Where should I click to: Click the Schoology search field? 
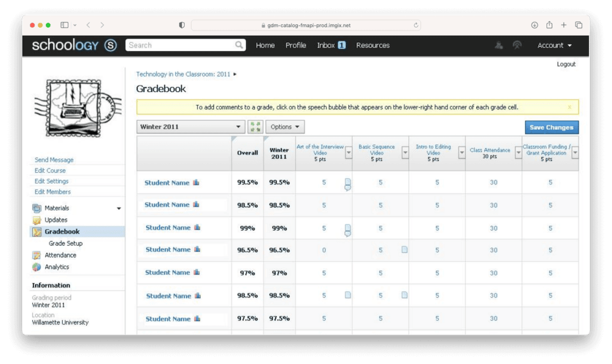(185, 45)
